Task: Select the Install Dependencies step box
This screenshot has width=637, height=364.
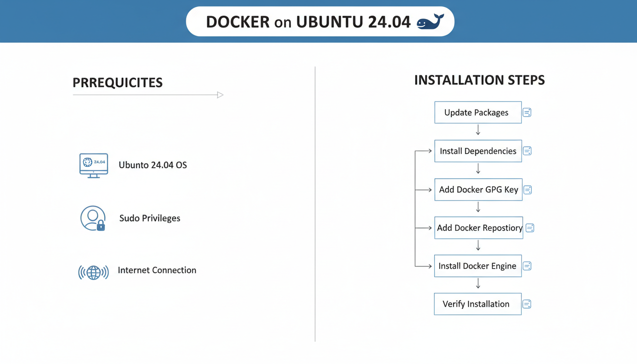Action: [478, 151]
